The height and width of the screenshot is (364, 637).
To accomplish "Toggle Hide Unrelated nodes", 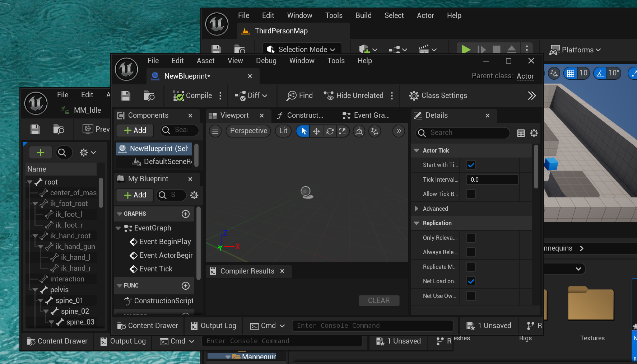I will pos(353,95).
